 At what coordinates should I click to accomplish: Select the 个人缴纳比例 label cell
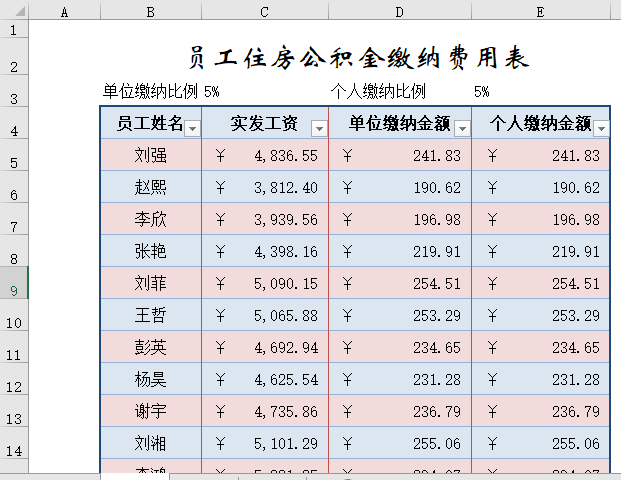point(379,92)
